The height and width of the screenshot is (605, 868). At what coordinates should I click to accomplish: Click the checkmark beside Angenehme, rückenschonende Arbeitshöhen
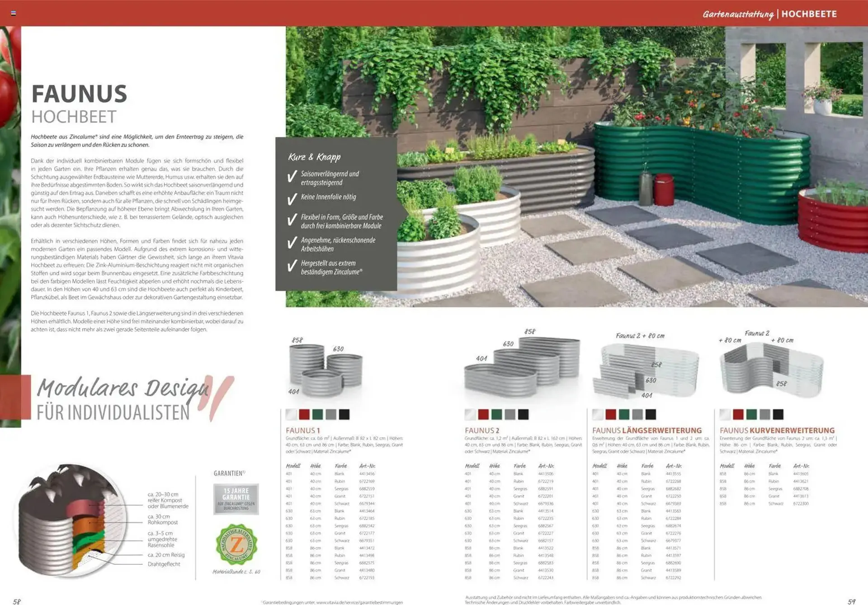(x=292, y=243)
